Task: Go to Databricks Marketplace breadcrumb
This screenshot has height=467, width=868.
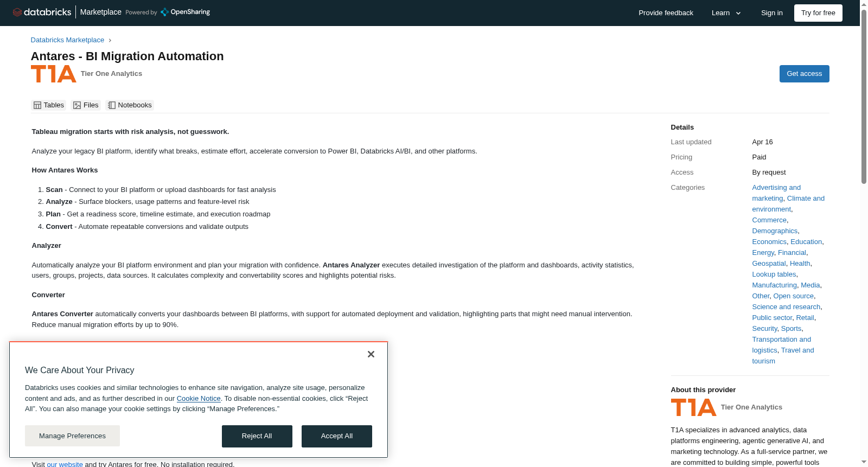Action: 67,40
